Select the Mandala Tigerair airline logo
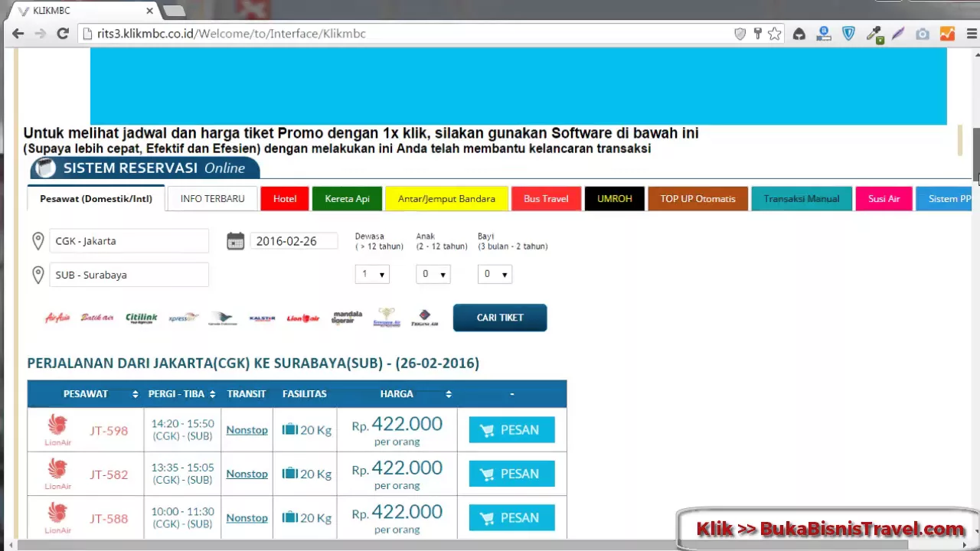The height and width of the screenshot is (551, 980). tap(347, 318)
